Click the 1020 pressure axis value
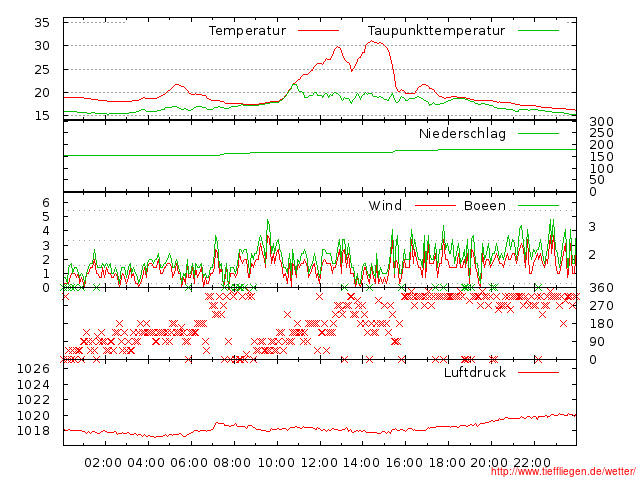This screenshot has height=480, width=640. point(33,416)
